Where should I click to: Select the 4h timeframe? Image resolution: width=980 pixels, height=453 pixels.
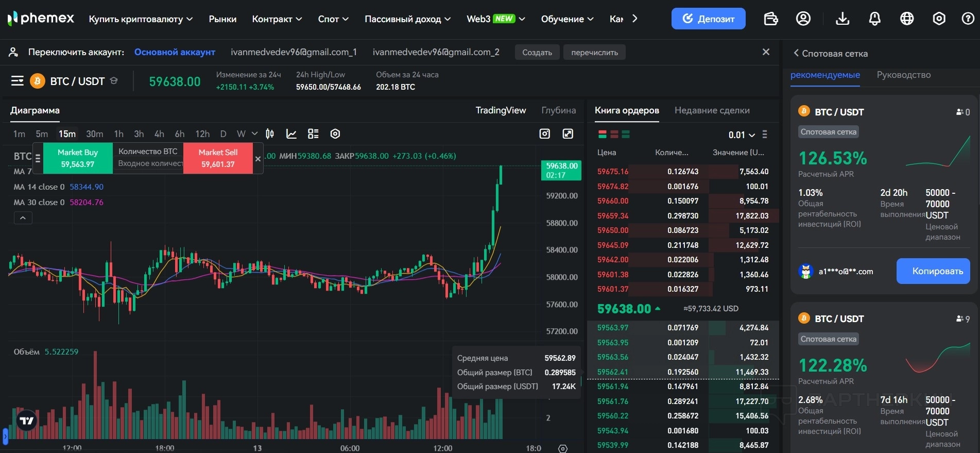pos(159,134)
